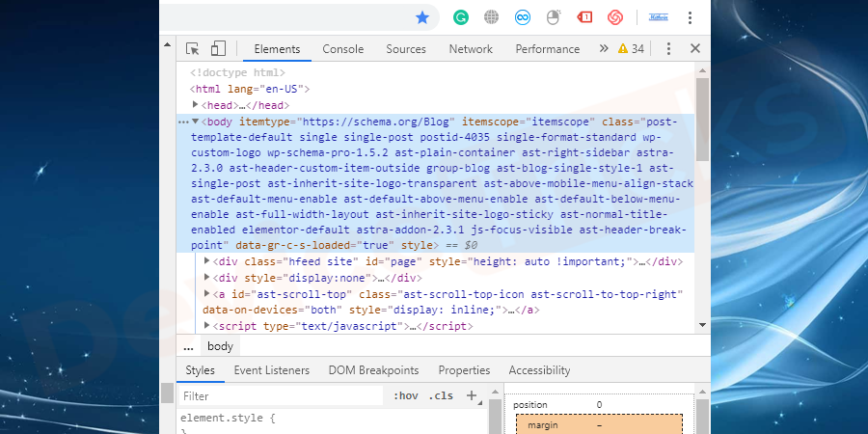Click the id="page" attribute

(x=393, y=261)
